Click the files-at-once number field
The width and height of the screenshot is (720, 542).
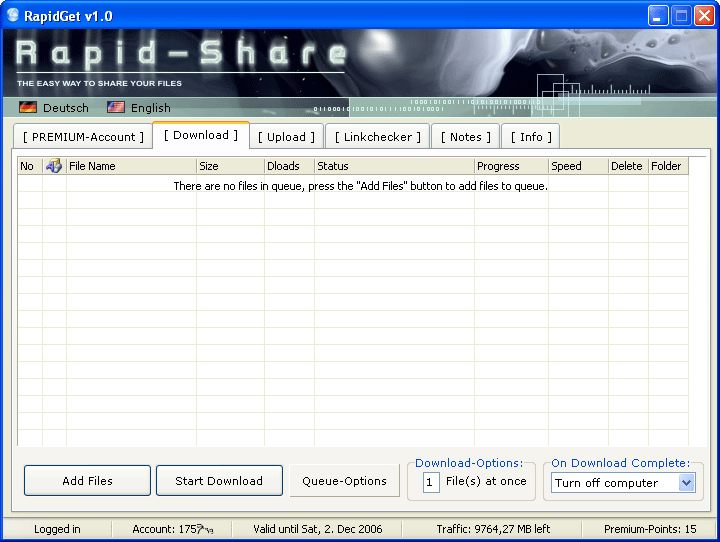click(431, 482)
